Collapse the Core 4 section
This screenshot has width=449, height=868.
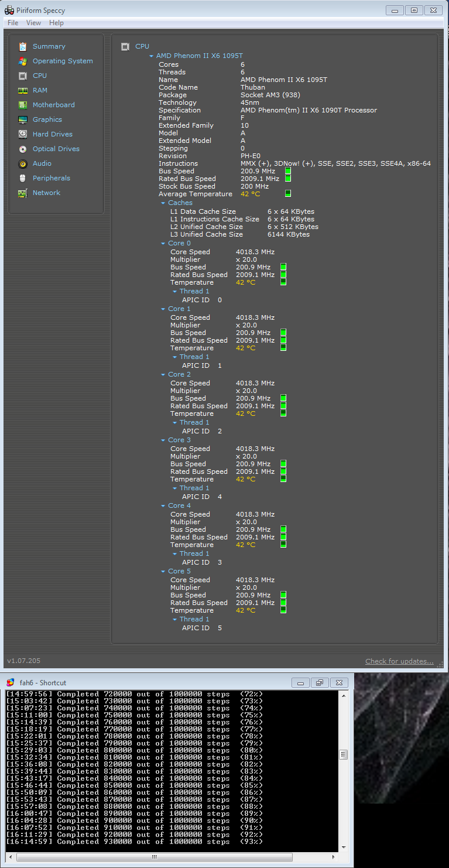tap(163, 506)
